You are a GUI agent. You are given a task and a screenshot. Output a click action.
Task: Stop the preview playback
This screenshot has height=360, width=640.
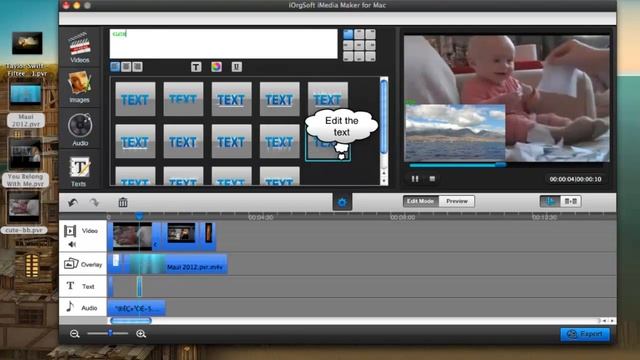432,179
